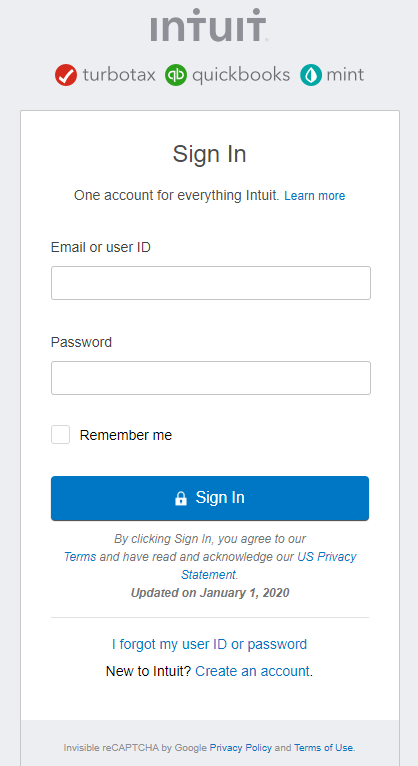418x766 pixels.
Task: Click the Intuit logo at top
Action: tap(209, 24)
